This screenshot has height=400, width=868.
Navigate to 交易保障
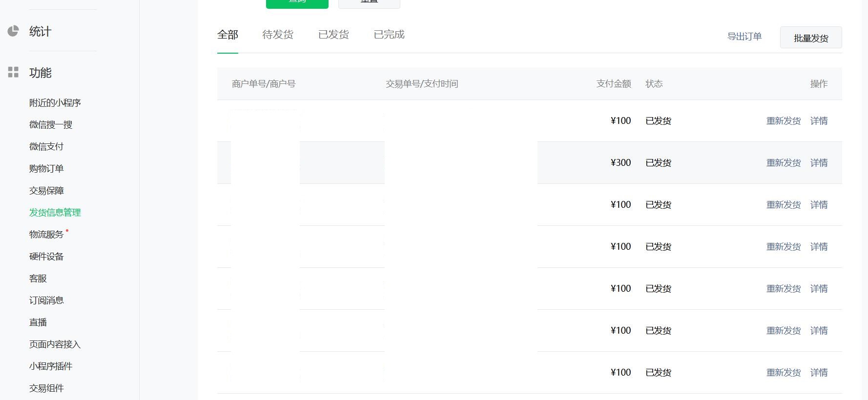46,191
